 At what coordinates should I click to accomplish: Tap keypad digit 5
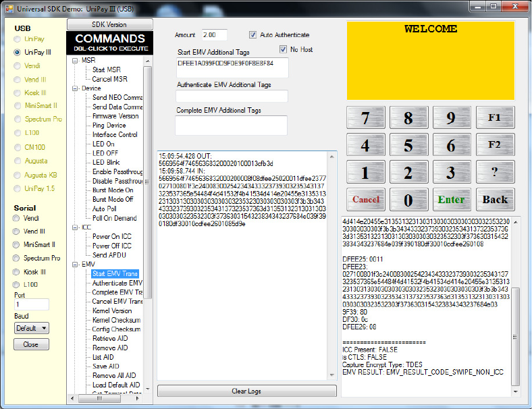click(409, 145)
